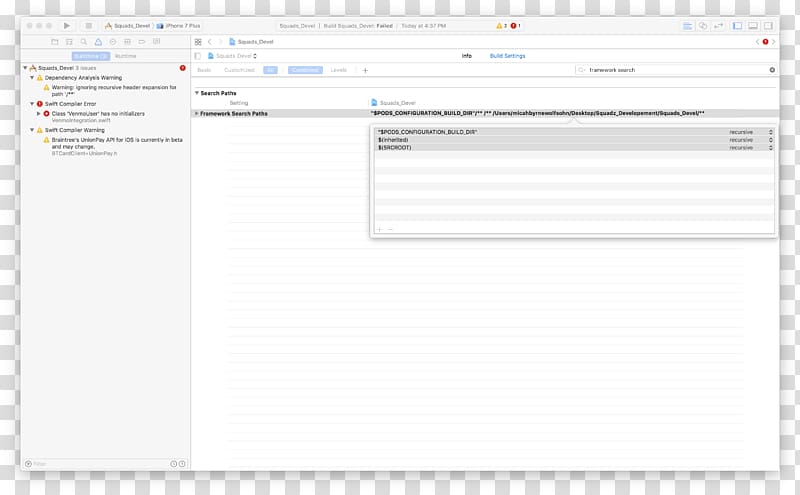This screenshot has height=495, width=800.
Task: Open the Build Settings tab
Action: [x=508, y=56]
